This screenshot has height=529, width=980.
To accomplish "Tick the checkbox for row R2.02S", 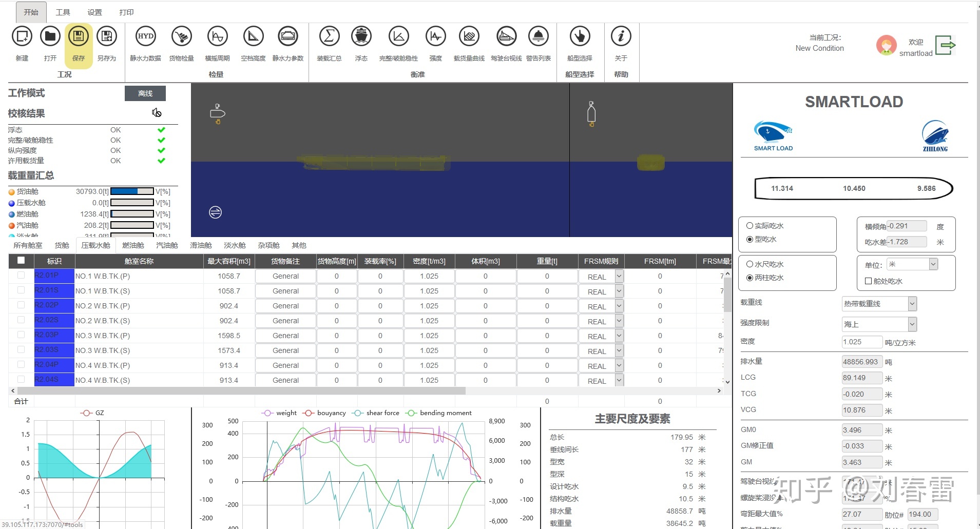I will (x=21, y=320).
